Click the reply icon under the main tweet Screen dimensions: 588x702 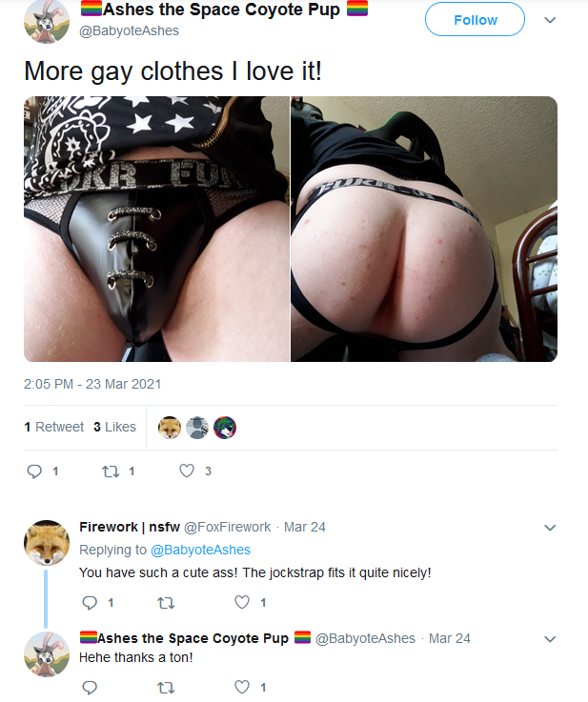34,471
